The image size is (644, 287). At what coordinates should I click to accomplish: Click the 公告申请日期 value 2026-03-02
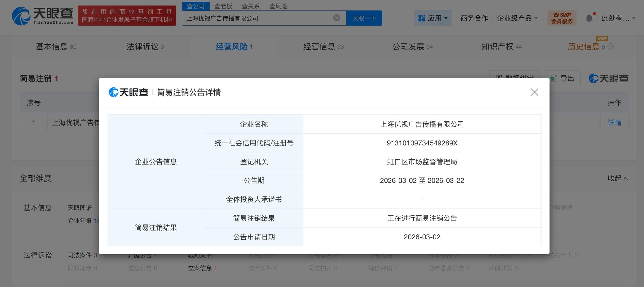point(422,237)
